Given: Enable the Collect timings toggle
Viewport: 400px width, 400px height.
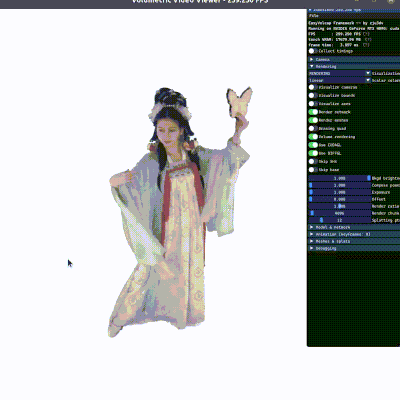Looking at the screenshot, I should 313,51.
